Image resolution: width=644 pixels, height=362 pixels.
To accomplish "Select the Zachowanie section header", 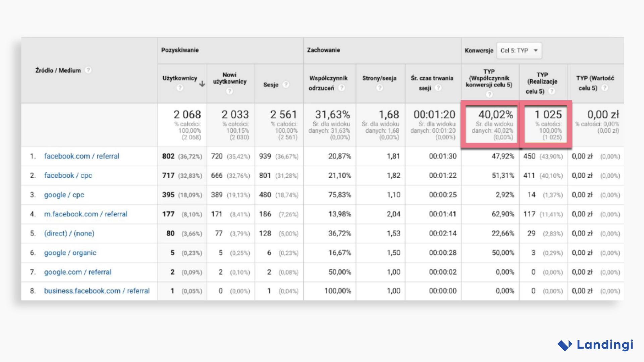I will click(x=324, y=50).
